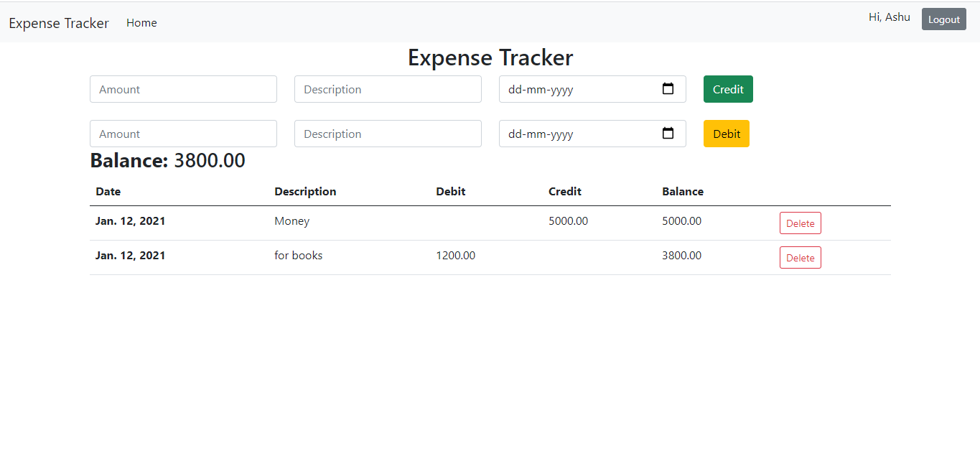Open the Home navigation link
This screenshot has height=474, width=980.
(141, 22)
